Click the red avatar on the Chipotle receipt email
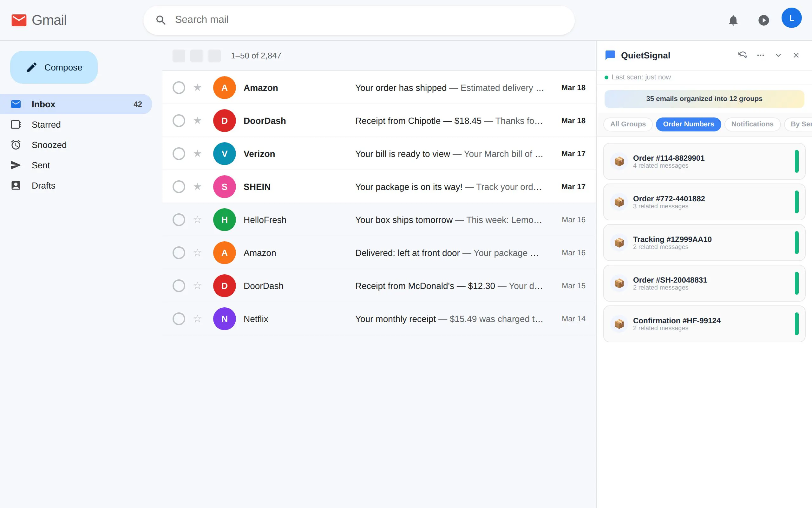 [225, 121]
